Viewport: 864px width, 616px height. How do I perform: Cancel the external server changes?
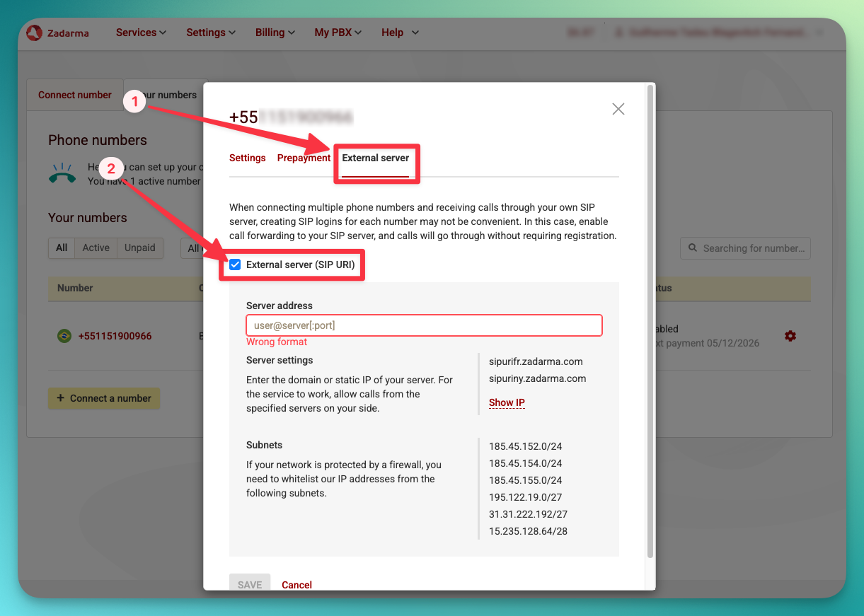pos(296,585)
